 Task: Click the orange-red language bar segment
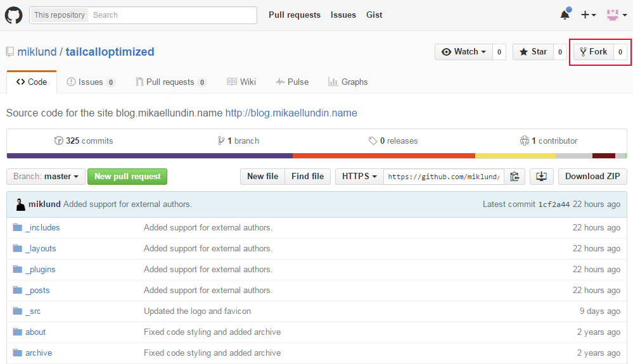click(384, 156)
